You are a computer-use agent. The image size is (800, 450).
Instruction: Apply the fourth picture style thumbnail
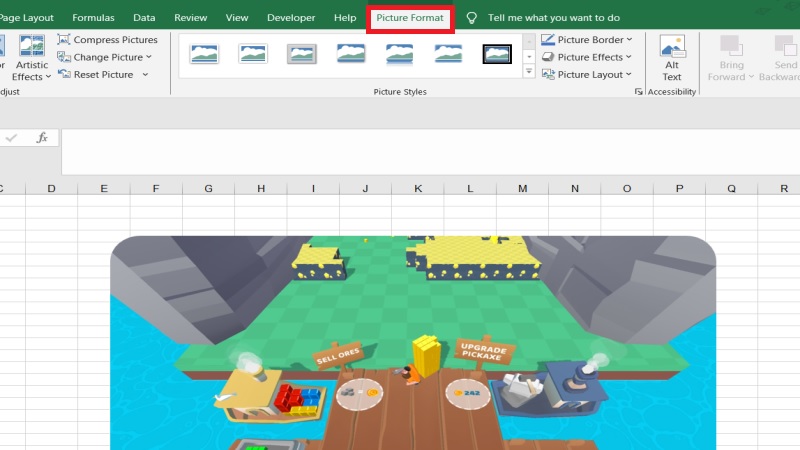(x=351, y=54)
